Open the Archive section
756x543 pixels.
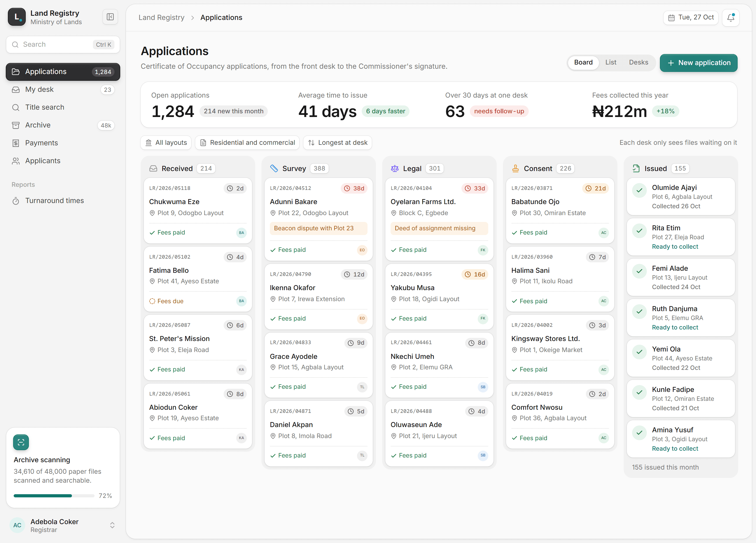point(63,125)
